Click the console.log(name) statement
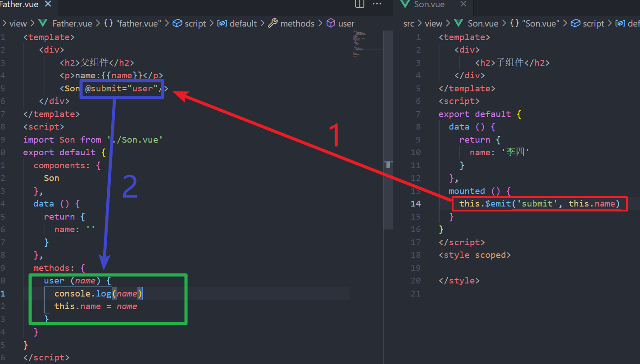This screenshot has width=640, height=364. point(98,294)
